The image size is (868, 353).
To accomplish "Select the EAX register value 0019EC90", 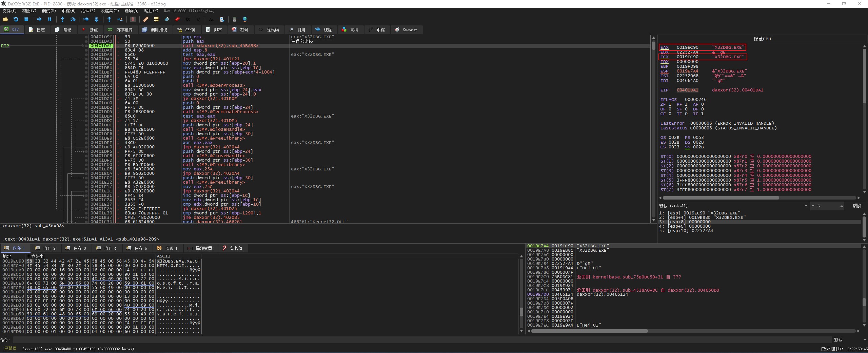I will pyautogui.click(x=687, y=47).
